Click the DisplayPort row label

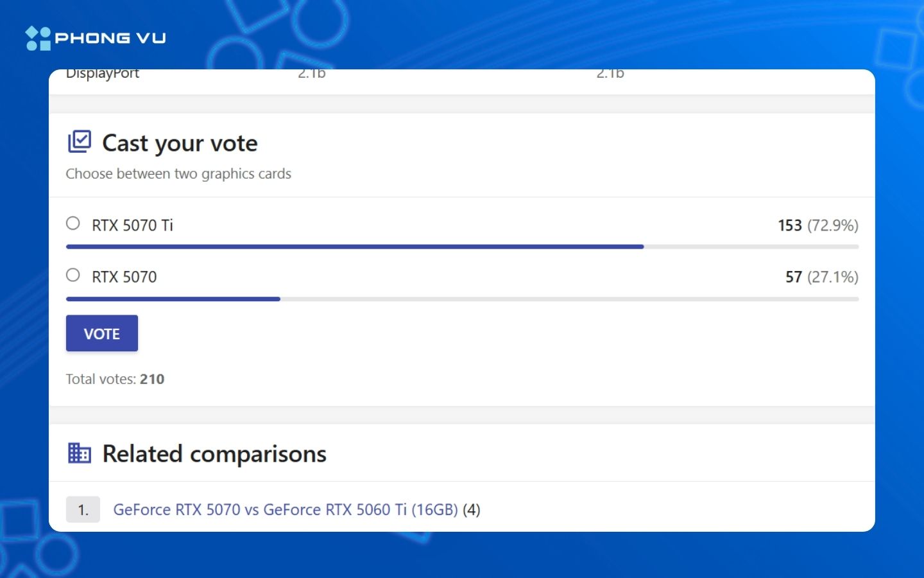click(103, 74)
